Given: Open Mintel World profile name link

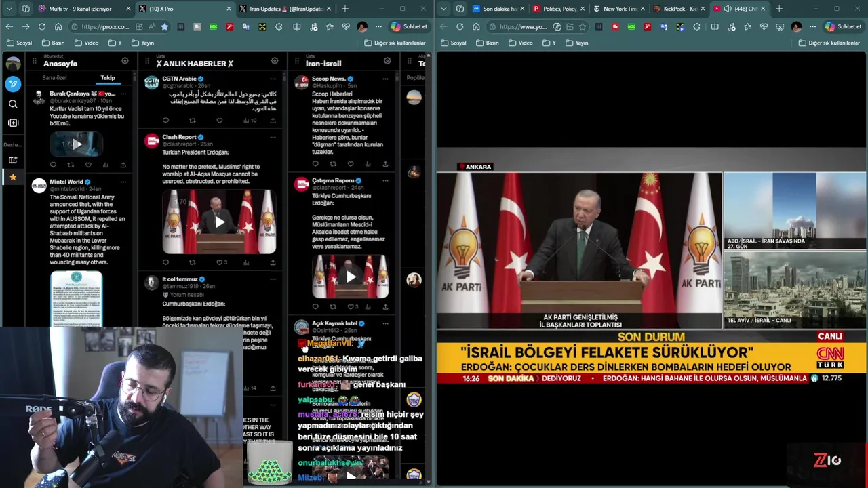Looking at the screenshot, I should click(x=66, y=182).
